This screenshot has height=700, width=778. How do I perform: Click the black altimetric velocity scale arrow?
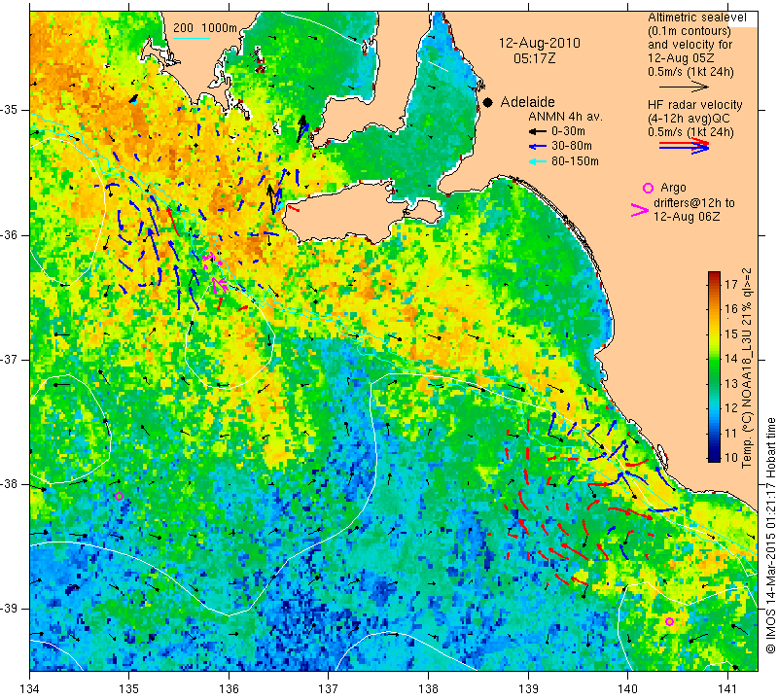click(x=685, y=87)
